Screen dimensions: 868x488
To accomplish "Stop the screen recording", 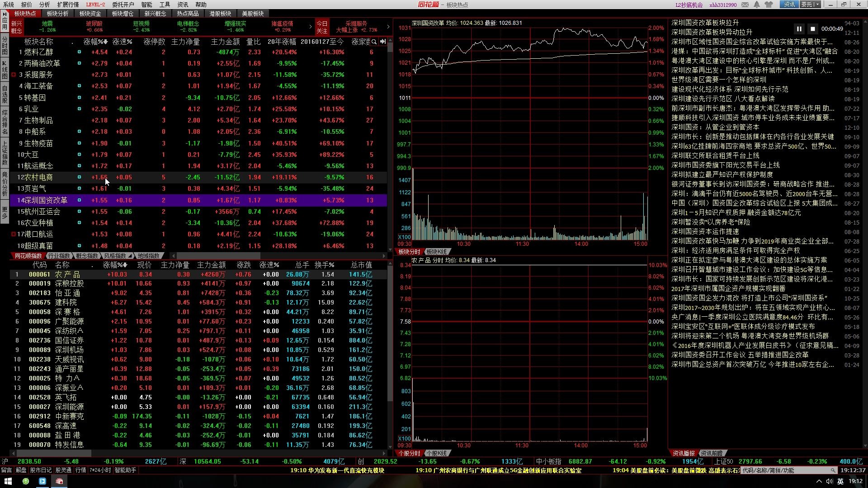I will (x=812, y=29).
